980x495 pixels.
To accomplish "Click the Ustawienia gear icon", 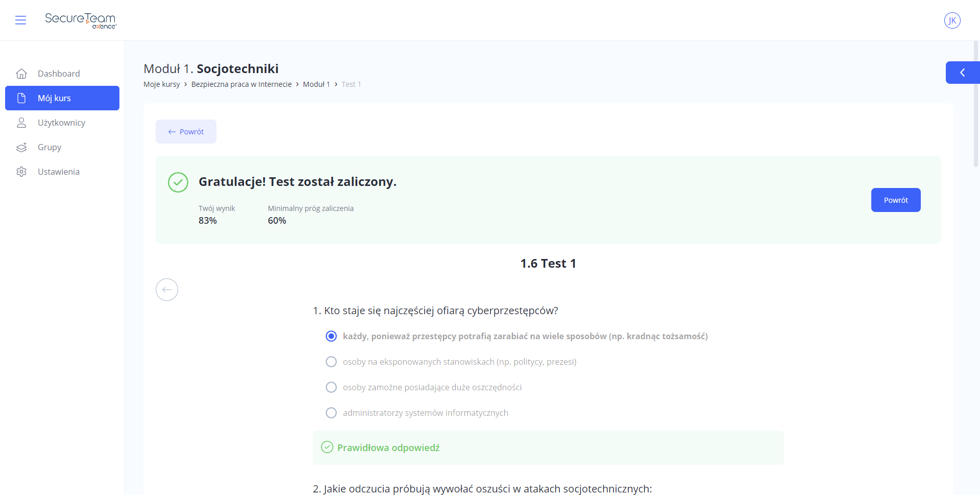I will click(21, 172).
